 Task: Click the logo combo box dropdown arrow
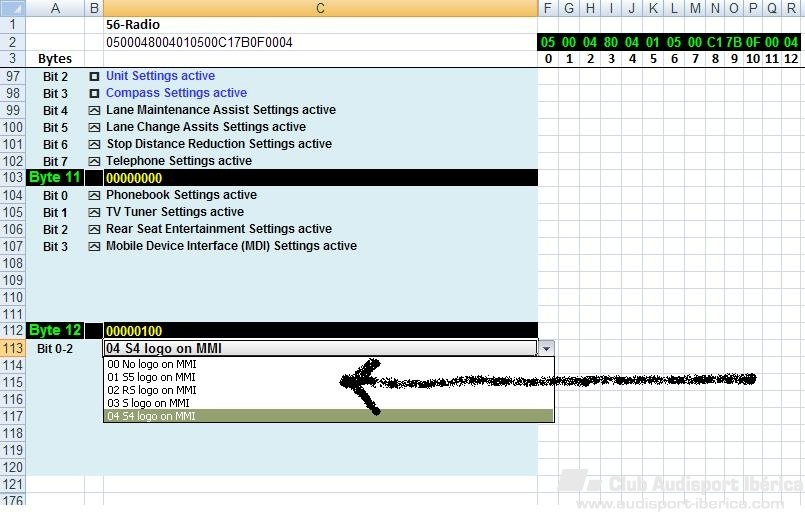coord(545,348)
